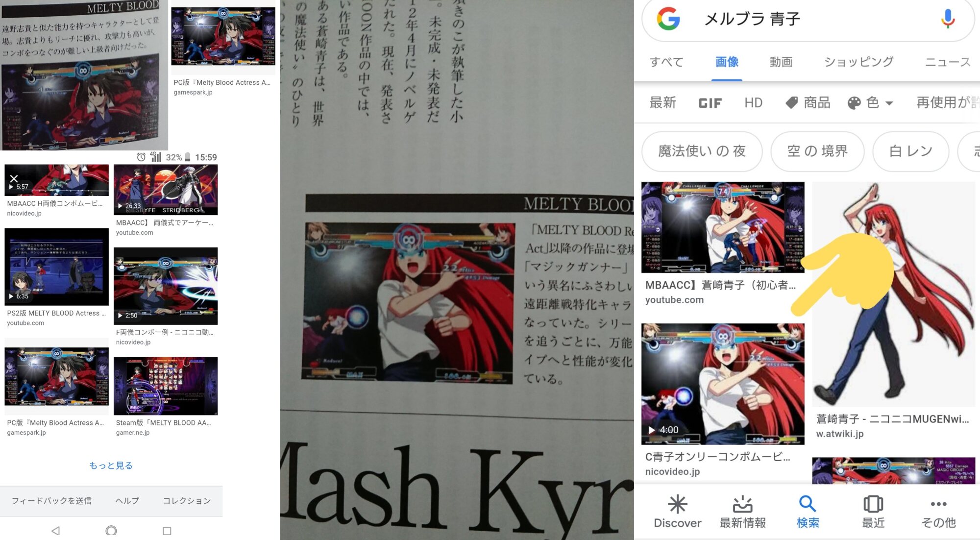Open the Discover tab icon
Image resolution: width=980 pixels, height=540 pixels.
coord(677,505)
